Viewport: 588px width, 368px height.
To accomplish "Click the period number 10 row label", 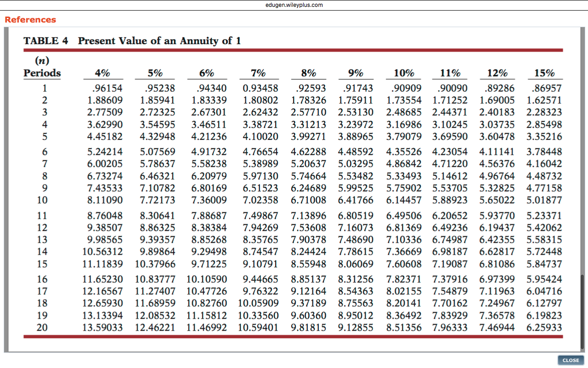I will pyautogui.click(x=42, y=200).
